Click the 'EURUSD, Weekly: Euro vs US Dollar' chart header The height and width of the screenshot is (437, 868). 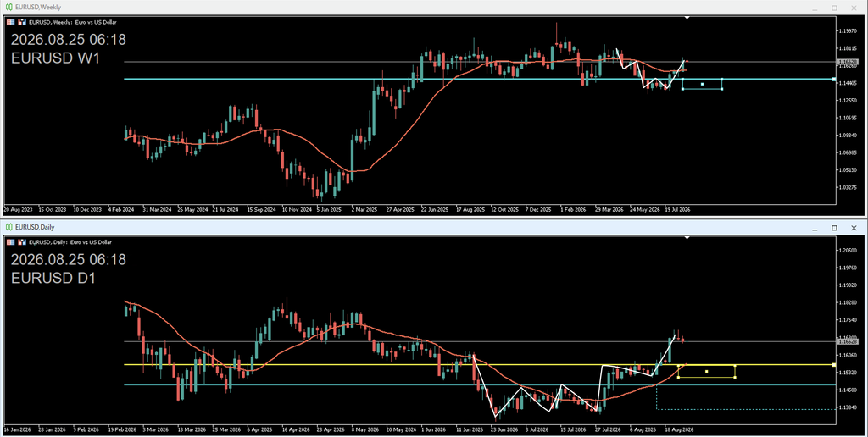[x=73, y=22]
